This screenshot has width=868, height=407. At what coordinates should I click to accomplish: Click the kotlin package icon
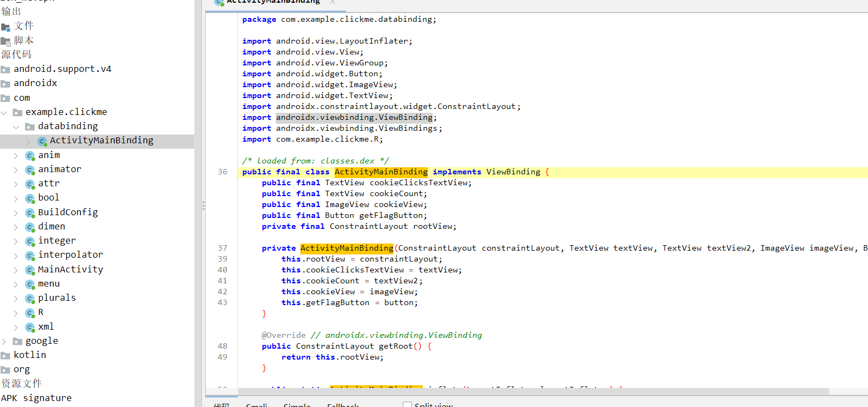pyautogui.click(x=5, y=355)
